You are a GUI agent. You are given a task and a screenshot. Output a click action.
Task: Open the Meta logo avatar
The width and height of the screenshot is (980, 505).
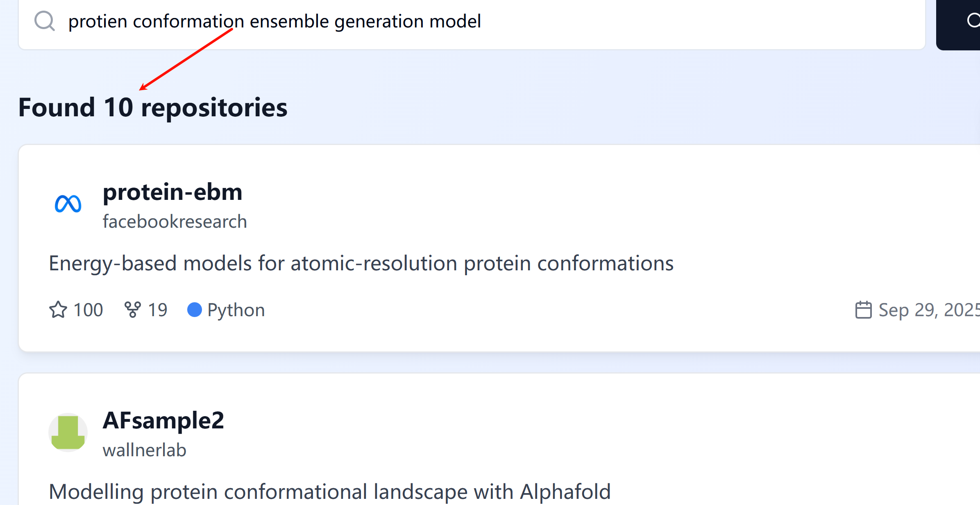68,204
